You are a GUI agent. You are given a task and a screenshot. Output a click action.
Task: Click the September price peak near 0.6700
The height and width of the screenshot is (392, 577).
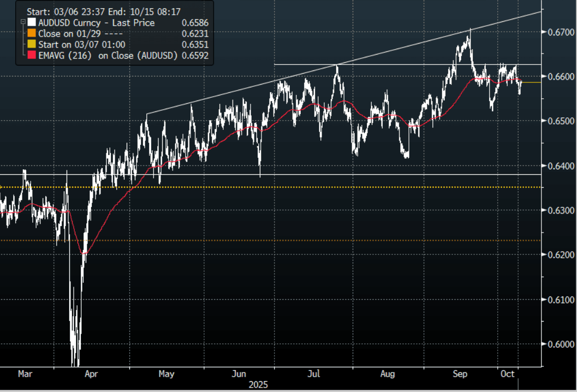(x=469, y=31)
